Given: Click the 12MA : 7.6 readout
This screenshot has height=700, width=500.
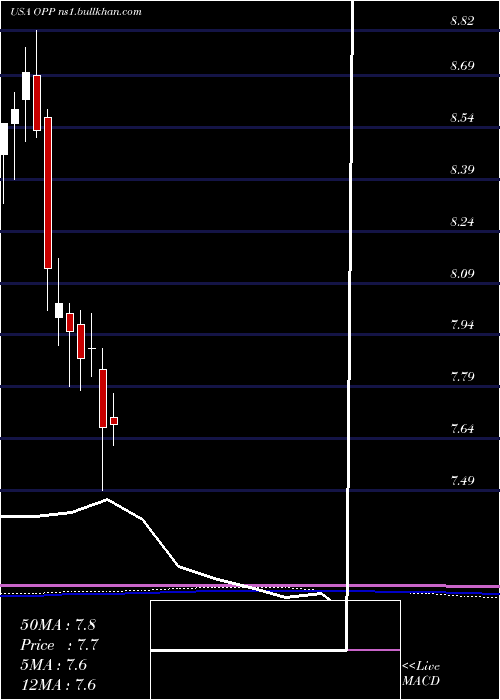Looking at the screenshot, I should [58, 684].
